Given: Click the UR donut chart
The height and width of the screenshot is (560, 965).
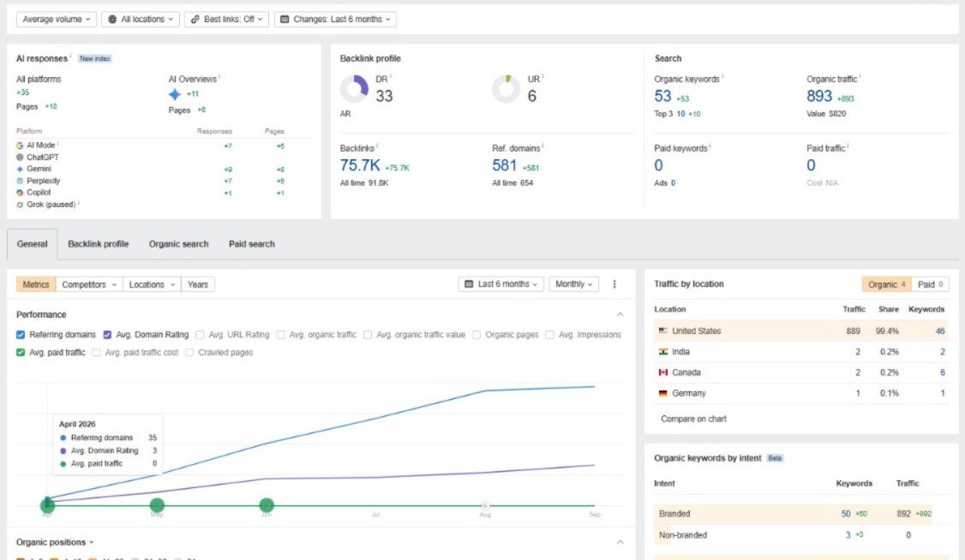Looking at the screenshot, I should coord(506,89).
